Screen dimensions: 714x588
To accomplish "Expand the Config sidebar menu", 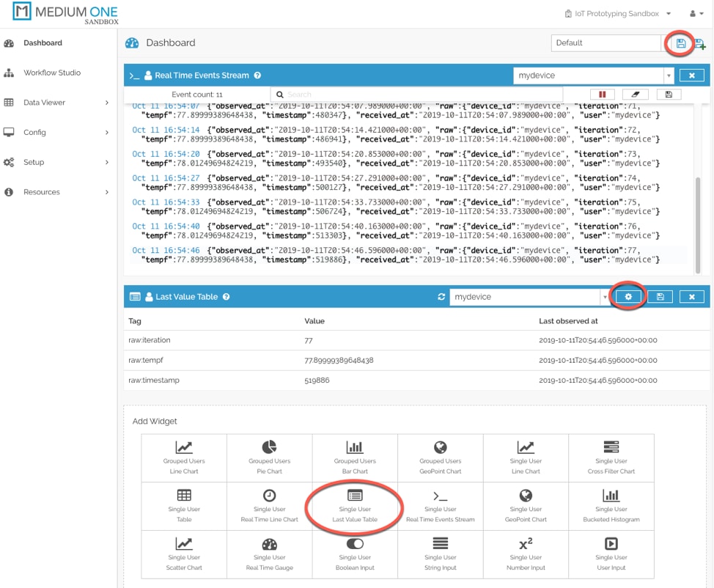I will 57,133.
